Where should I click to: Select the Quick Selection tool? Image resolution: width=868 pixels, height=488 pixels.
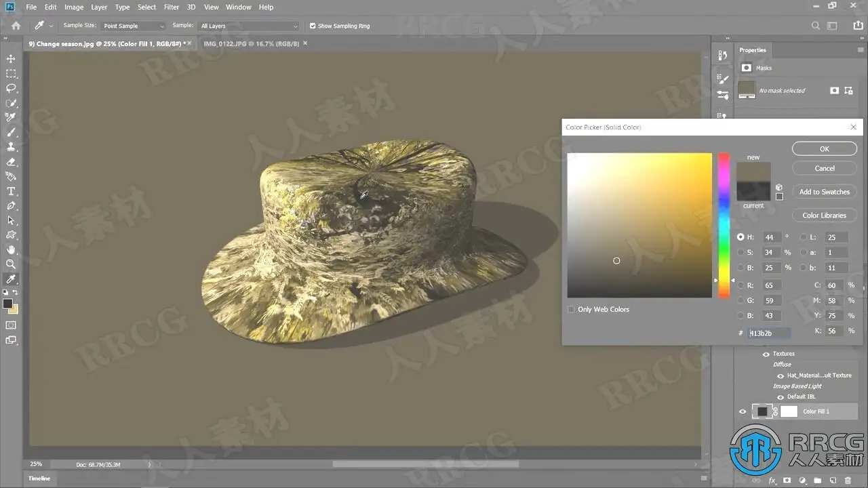click(x=11, y=103)
